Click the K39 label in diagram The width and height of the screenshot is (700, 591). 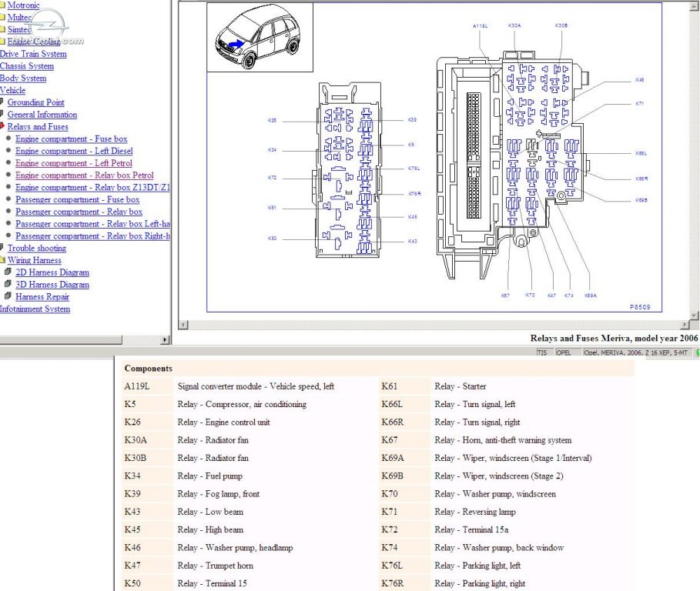pos(412,120)
